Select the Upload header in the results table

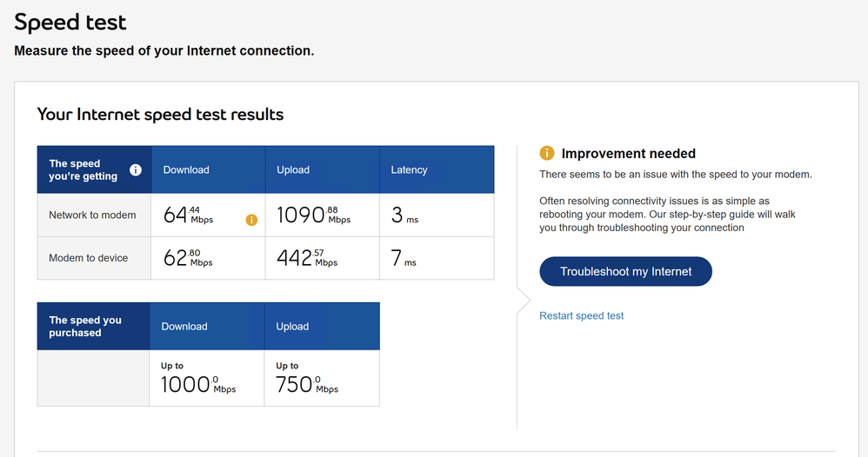pos(293,169)
